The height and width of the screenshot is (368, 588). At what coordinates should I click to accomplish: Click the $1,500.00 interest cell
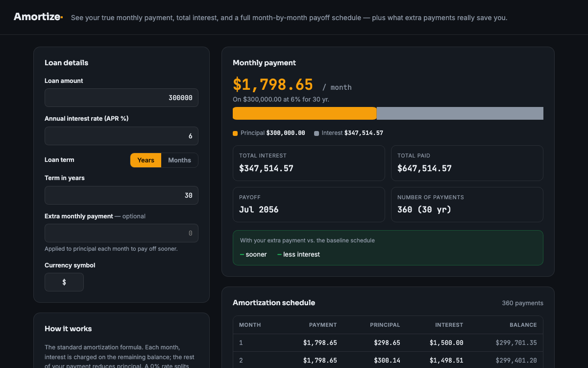pyautogui.click(x=446, y=343)
